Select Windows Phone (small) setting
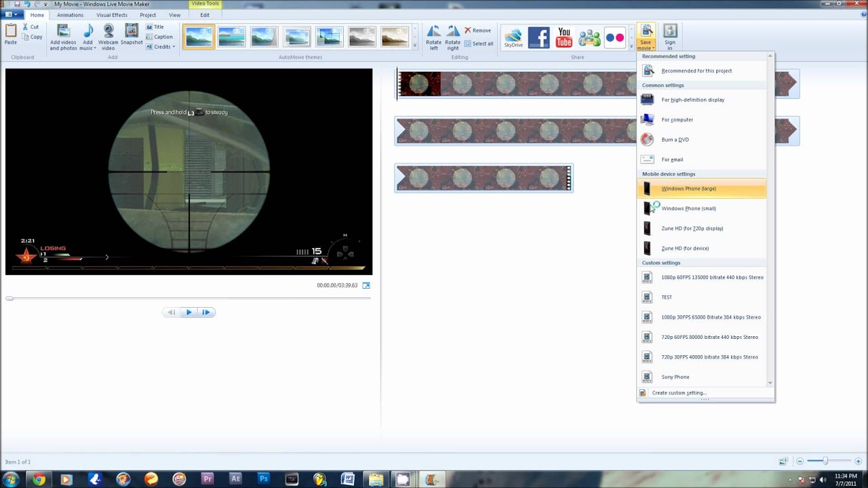Screen dimensions: 868x488 coord(703,209)
